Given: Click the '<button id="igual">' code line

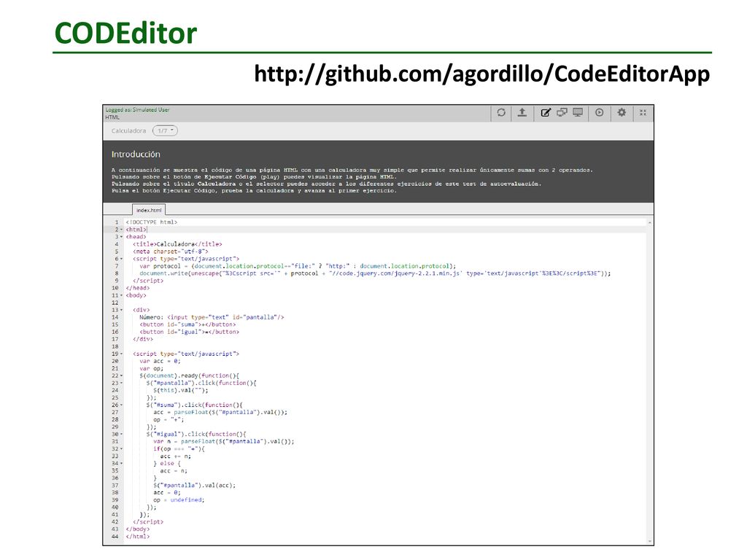Looking at the screenshot, I should tap(190, 332).
